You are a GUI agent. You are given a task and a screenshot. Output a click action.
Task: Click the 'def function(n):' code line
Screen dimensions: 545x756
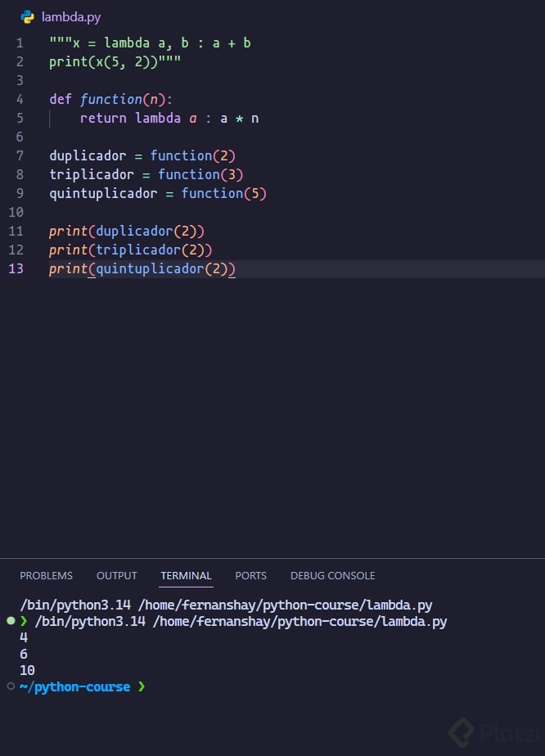coord(111,99)
